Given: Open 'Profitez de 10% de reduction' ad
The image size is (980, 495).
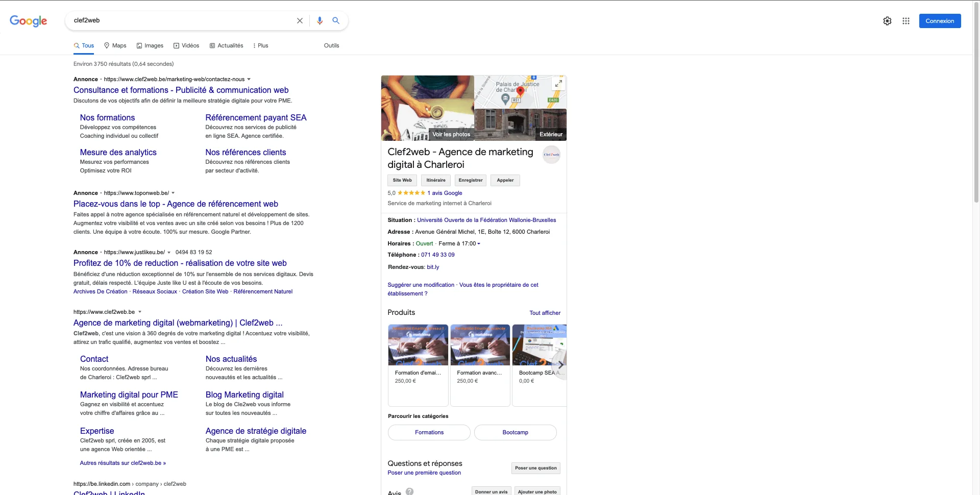Looking at the screenshot, I should (x=180, y=263).
